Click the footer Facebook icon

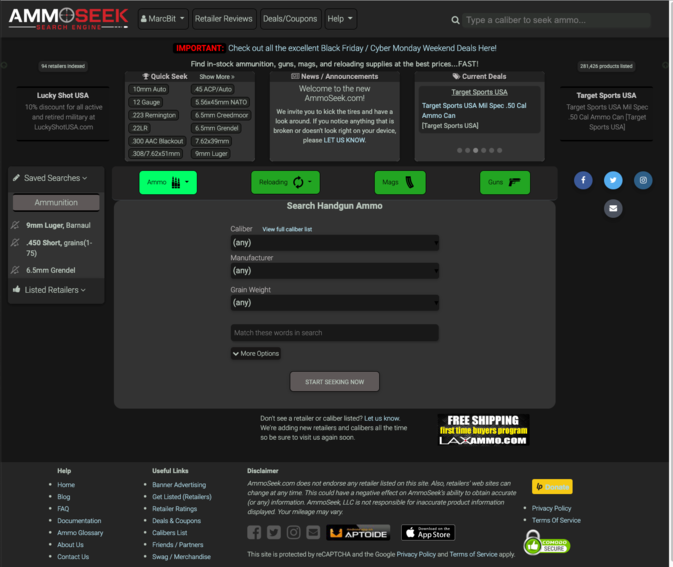[254, 533]
